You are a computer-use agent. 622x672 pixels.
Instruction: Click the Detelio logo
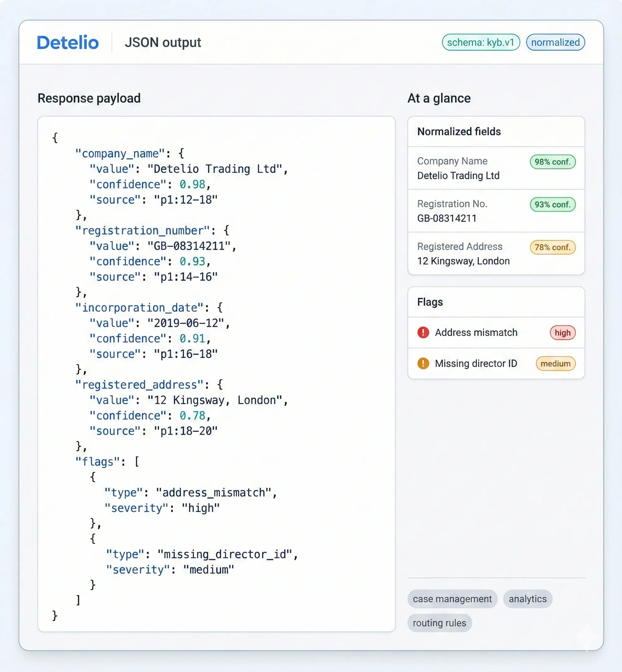[68, 43]
